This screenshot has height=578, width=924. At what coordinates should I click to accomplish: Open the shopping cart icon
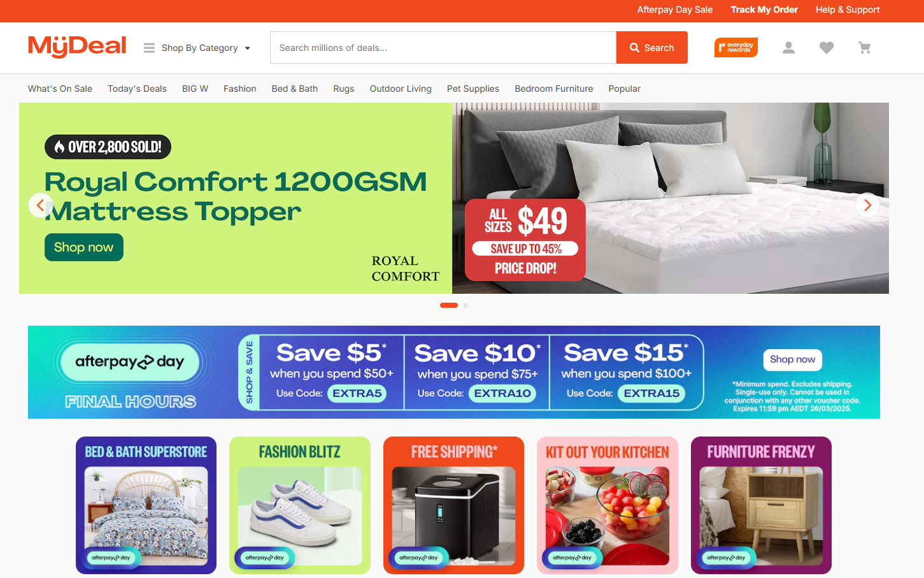(864, 48)
